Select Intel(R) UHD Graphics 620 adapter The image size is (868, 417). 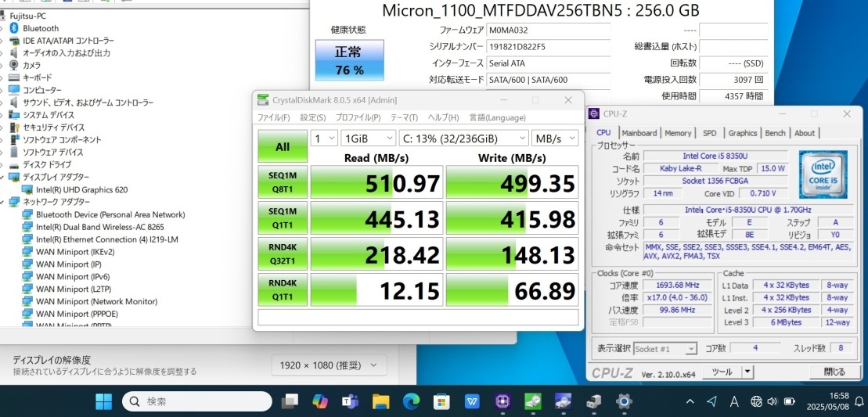(81, 189)
